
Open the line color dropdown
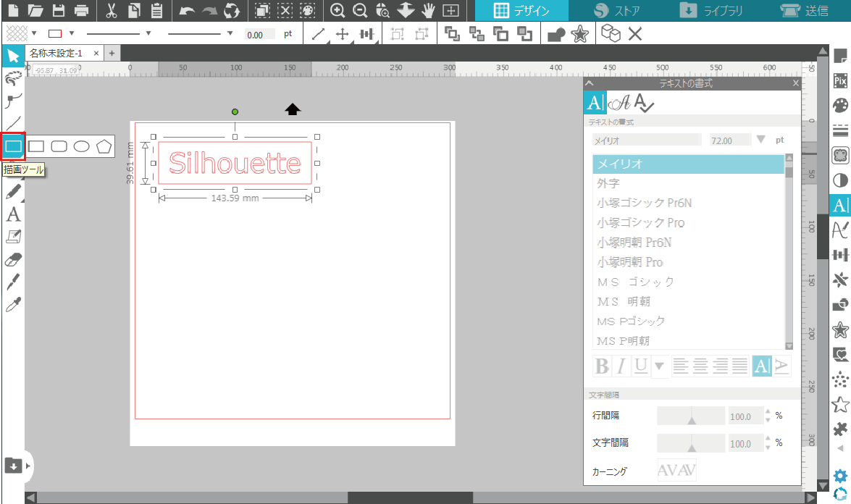72,33
